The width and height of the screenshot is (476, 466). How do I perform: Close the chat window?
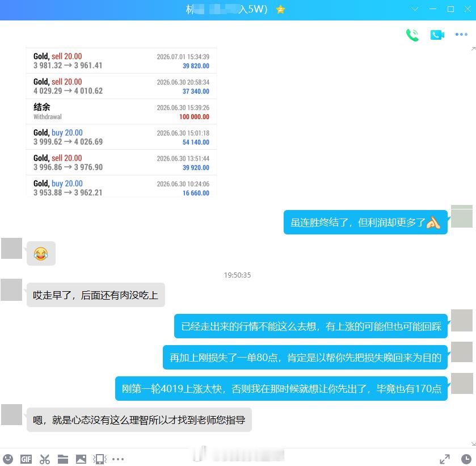[x=468, y=9]
